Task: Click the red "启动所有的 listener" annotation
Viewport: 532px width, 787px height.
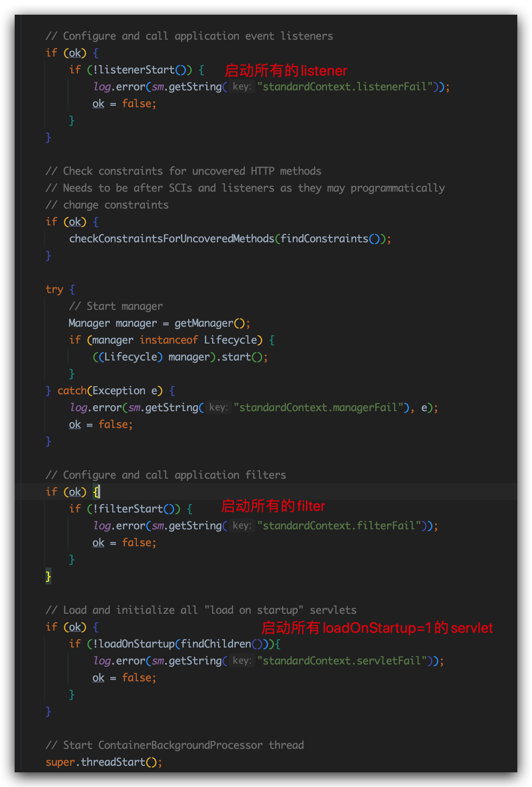Action: tap(285, 70)
